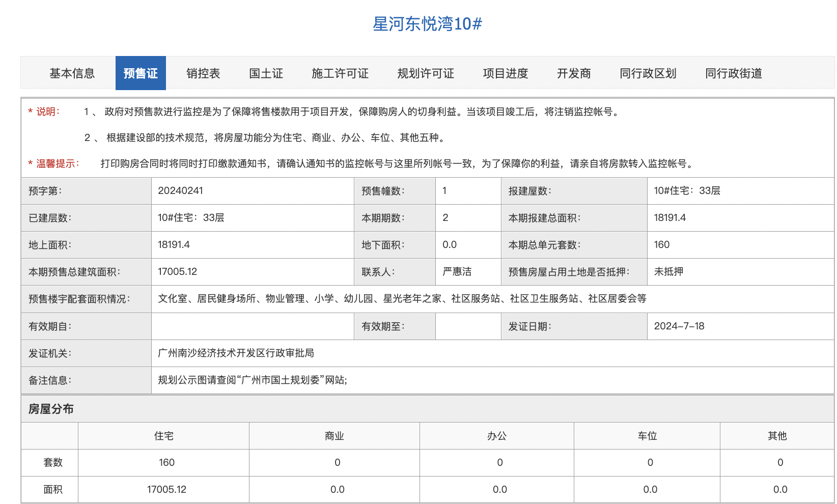This screenshot has width=837, height=504.
Task: Select issuing authority 广州南沙经济技术开发区行政审批局
Action: 236,353
